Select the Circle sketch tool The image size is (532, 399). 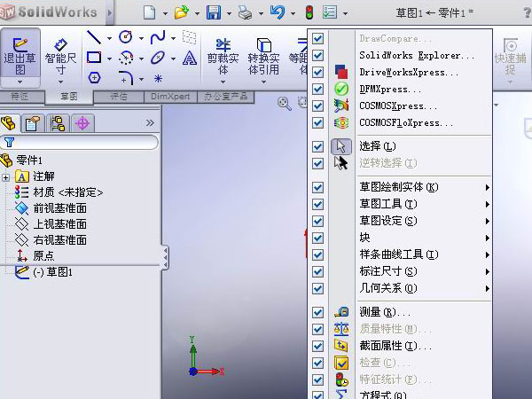[126, 37]
